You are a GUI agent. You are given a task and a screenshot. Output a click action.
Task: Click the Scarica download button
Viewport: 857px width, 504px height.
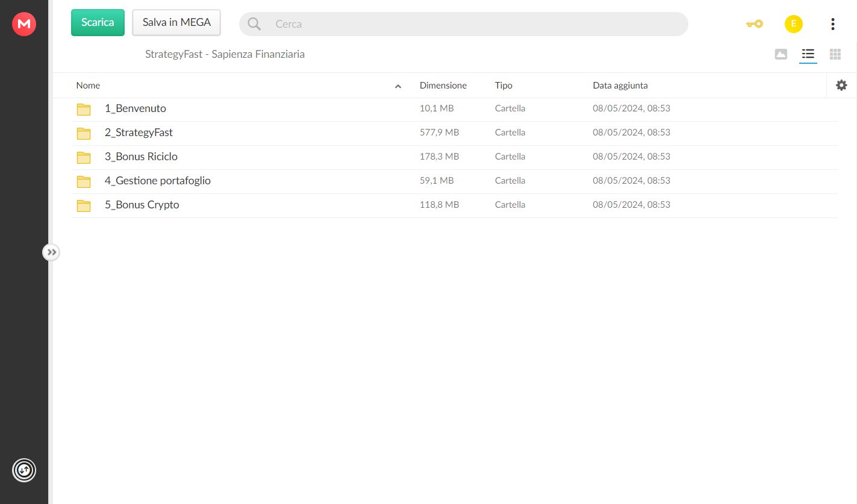(98, 22)
